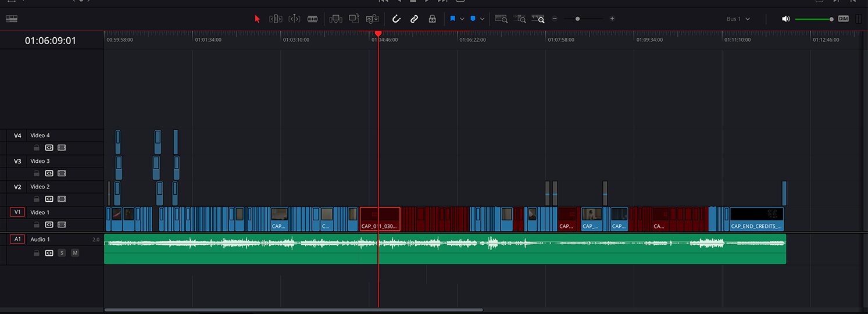Select the Selection Mode arrow tool
The image size is (868, 314).
(x=258, y=19)
